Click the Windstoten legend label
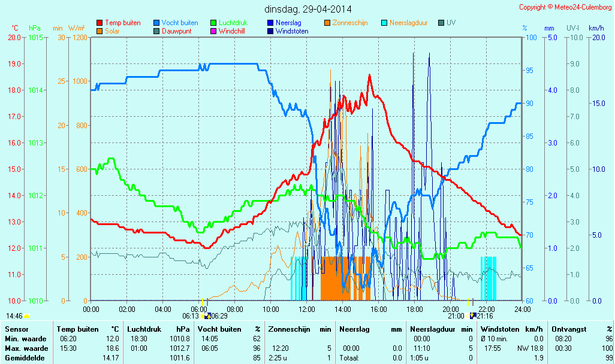Image resolution: width=615 pixels, height=364 pixels. tap(291, 31)
